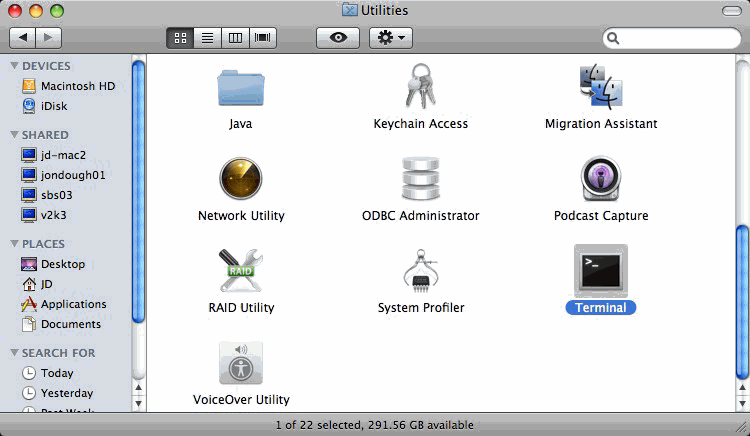Select the Migration Assistant icon

[x=601, y=87]
